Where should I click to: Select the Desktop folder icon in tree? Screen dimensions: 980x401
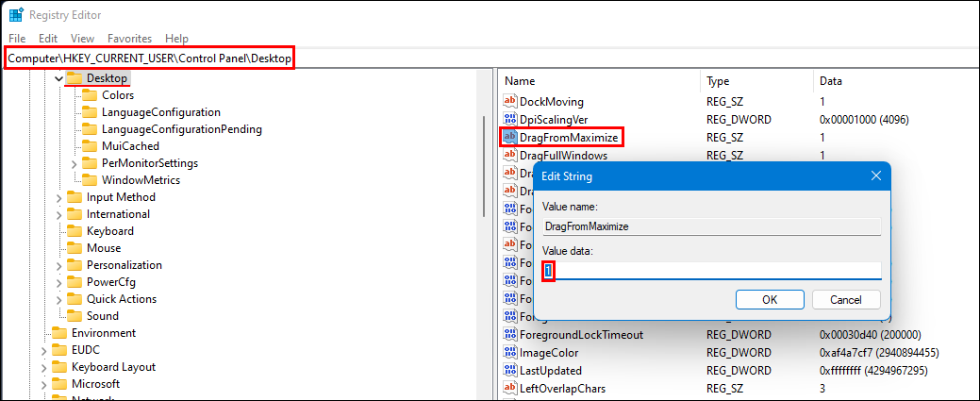[75, 78]
